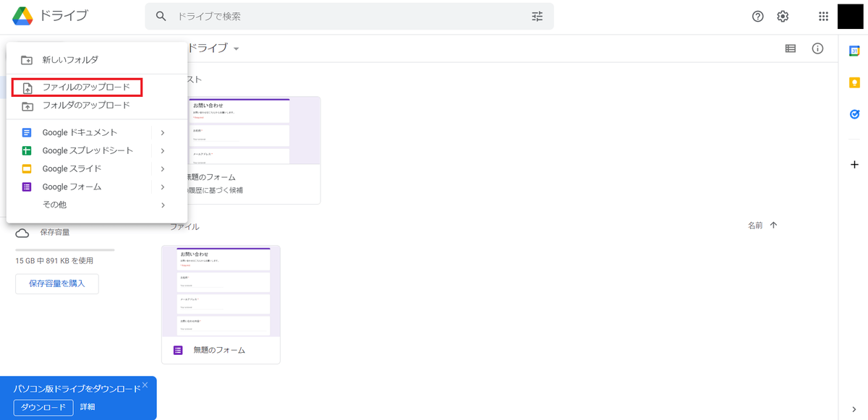Open Google Tasks in the side panel

click(x=854, y=113)
